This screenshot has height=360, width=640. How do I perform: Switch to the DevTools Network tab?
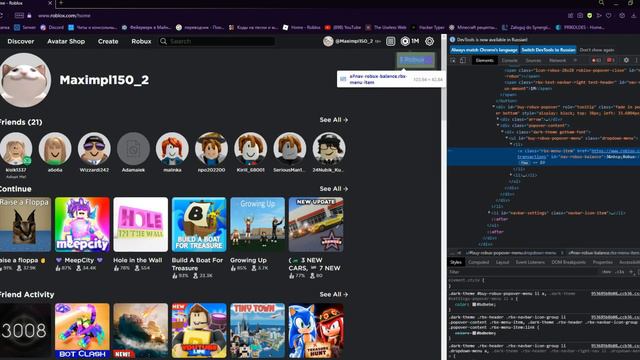click(557, 60)
